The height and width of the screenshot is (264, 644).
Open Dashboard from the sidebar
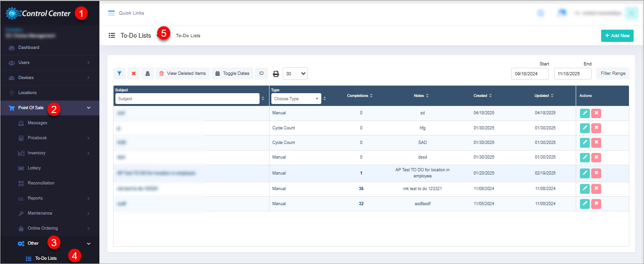tap(29, 48)
